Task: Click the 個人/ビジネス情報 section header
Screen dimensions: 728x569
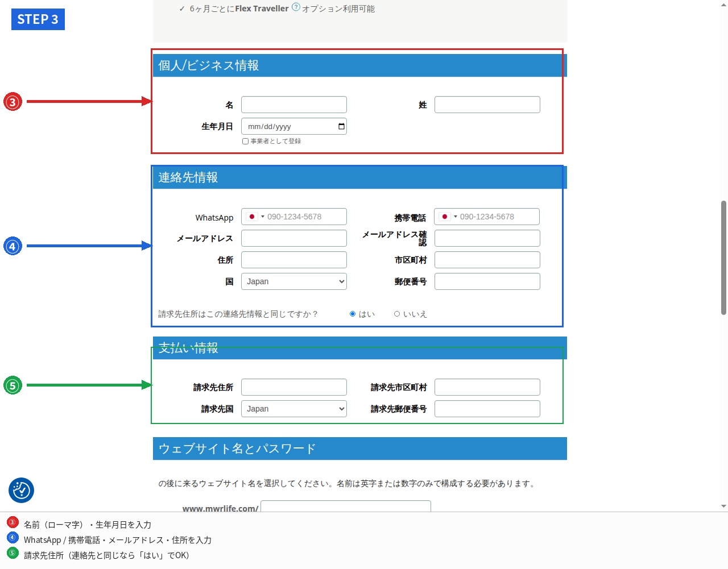Action: point(360,65)
